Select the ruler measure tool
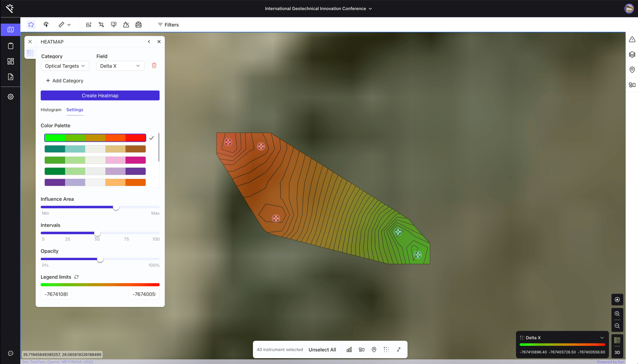 (x=61, y=25)
